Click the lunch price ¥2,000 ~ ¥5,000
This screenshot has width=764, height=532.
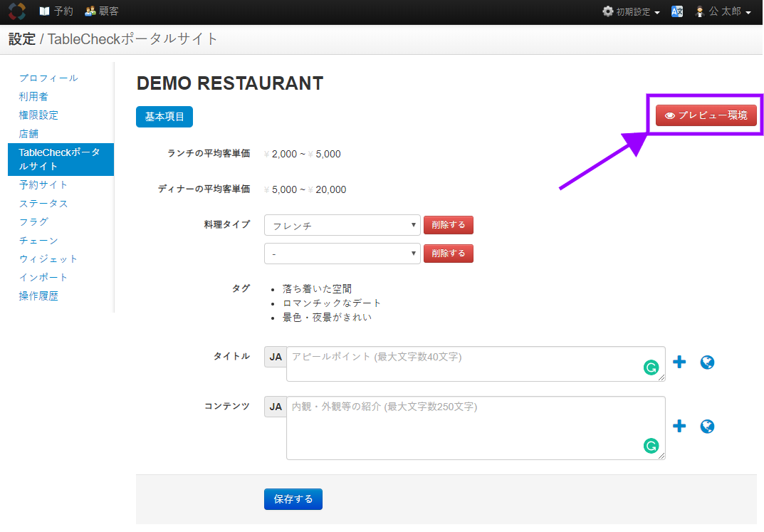pyautogui.click(x=302, y=154)
